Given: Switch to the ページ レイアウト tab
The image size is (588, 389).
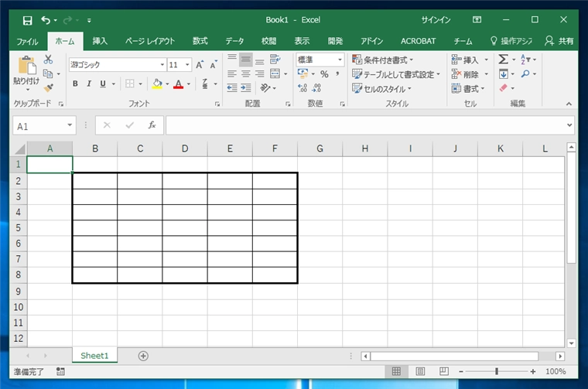Looking at the screenshot, I should tap(150, 41).
